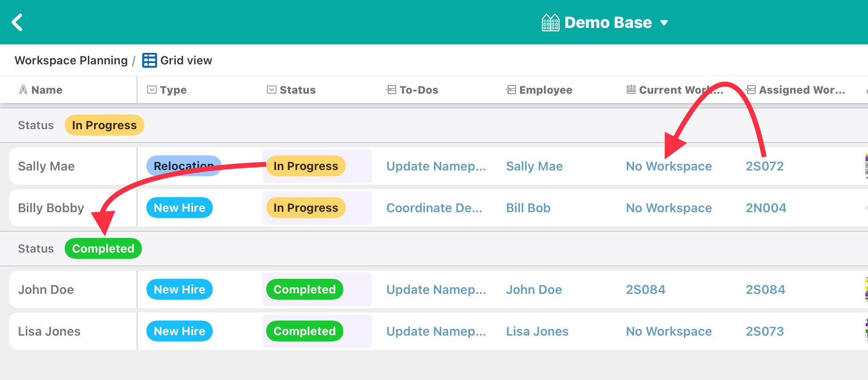Open the Sally Mae employee link
The height and width of the screenshot is (380, 868).
(534, 166)
